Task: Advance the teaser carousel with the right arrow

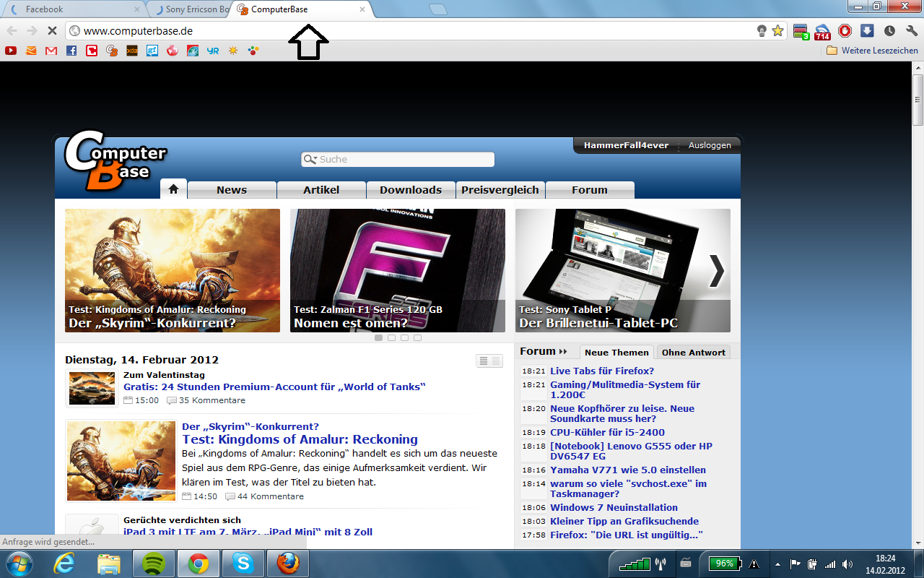Action: coord(717,271)
